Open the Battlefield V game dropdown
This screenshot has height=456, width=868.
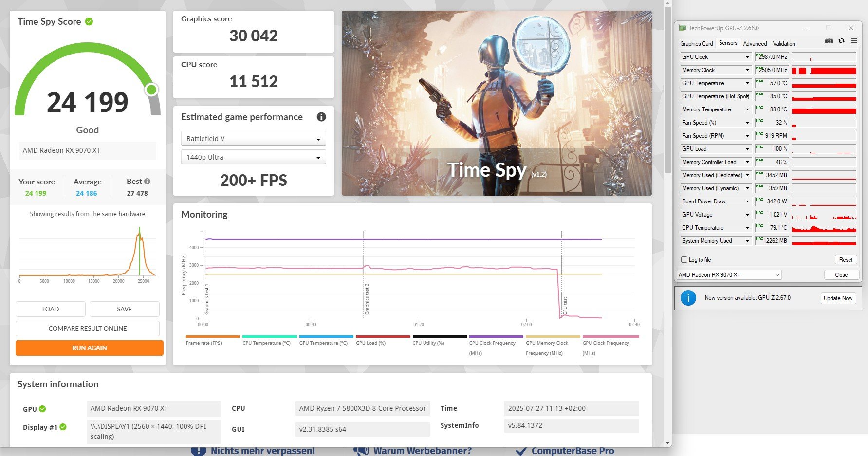[254, 139]
